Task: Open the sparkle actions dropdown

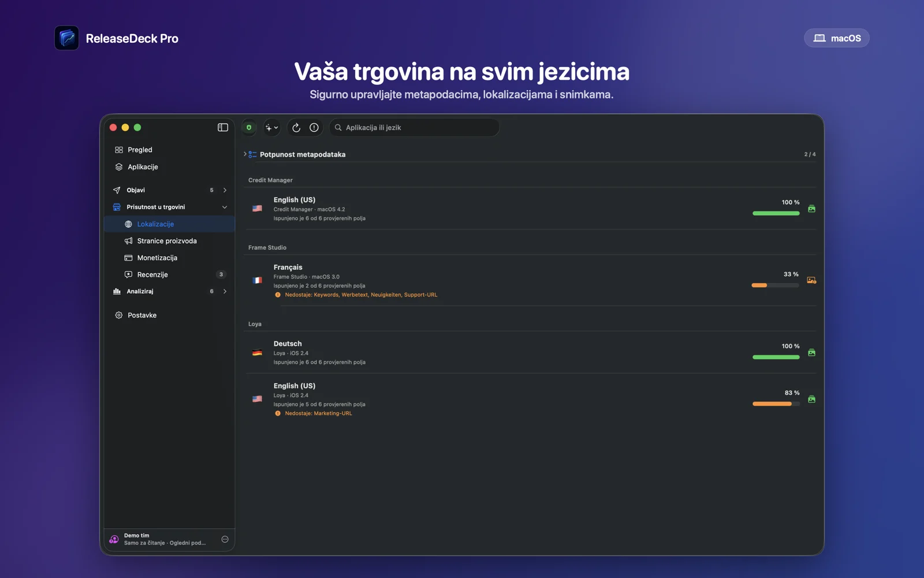Action: pyautogui.click(x=271, y=127)
